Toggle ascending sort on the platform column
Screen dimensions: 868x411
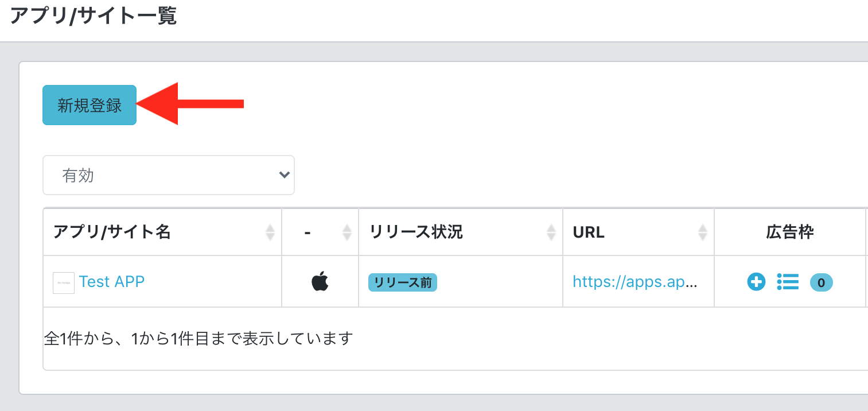click(347, 232)
